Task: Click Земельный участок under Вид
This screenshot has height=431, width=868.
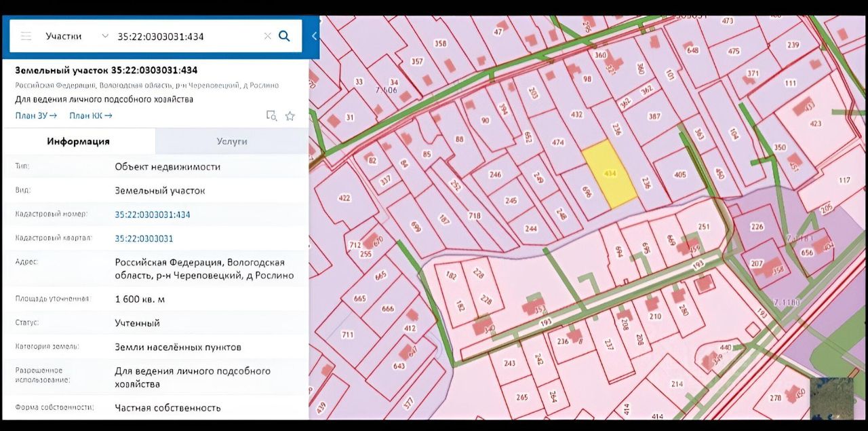Action: [160, 191]
